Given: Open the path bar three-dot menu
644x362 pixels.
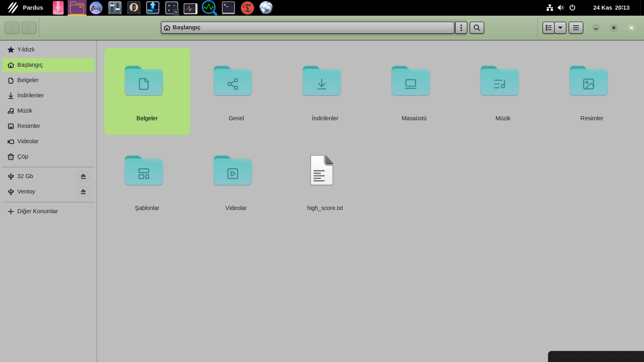Looking at the screenshot, I should 461,28.
